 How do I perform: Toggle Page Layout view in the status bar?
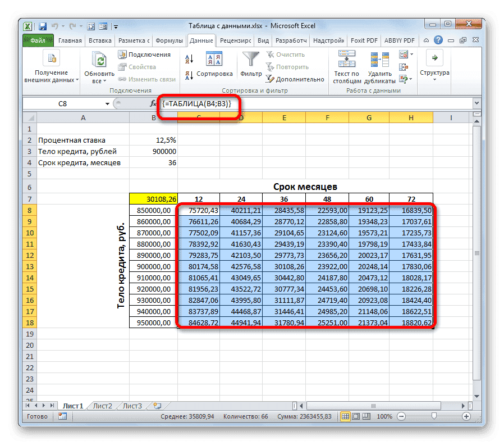[356, 416]
